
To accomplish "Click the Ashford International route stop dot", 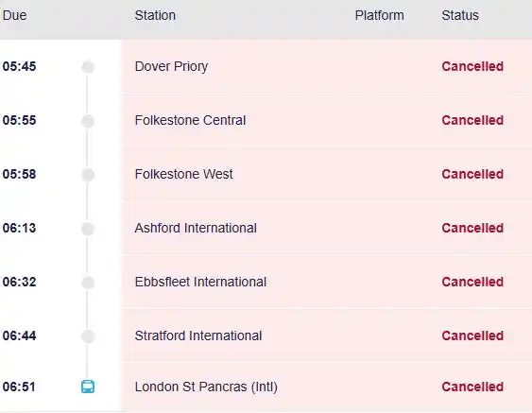I will coord(88,229).
